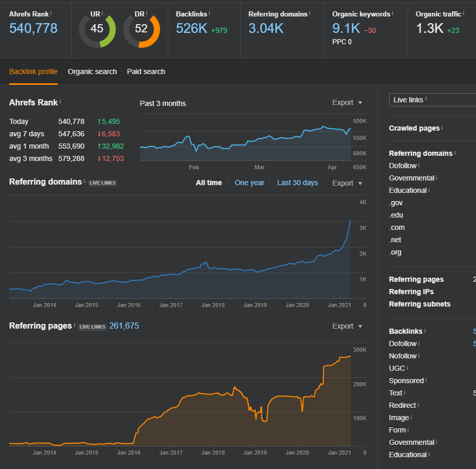Open Export dropdown for Referring domains chart
476x469 pixels.
coord(347,183)
